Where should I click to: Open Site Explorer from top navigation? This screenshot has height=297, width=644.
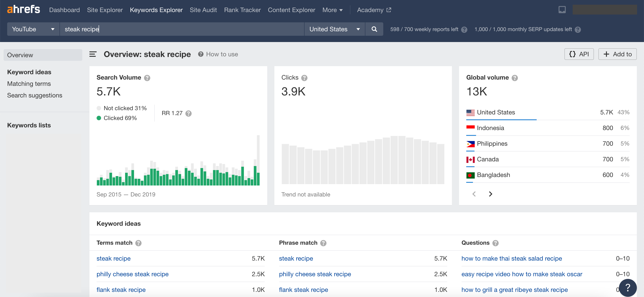click(105, 10)
